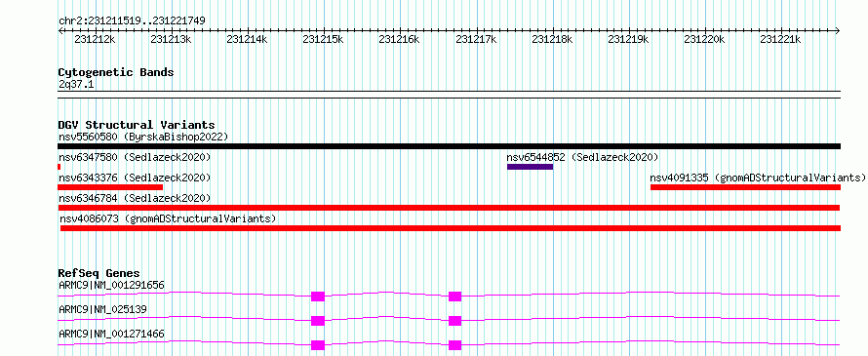Click ruler tick label 231214k
868x356 pixels.
tap(247, 39)
